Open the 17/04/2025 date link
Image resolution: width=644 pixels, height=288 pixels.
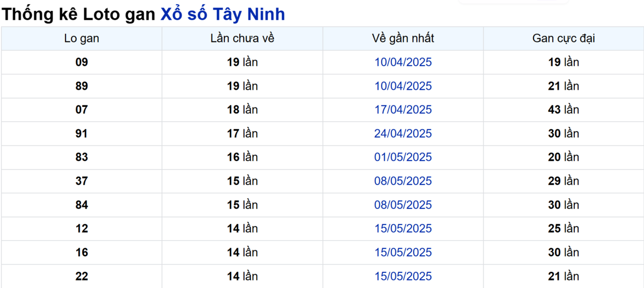402,110
